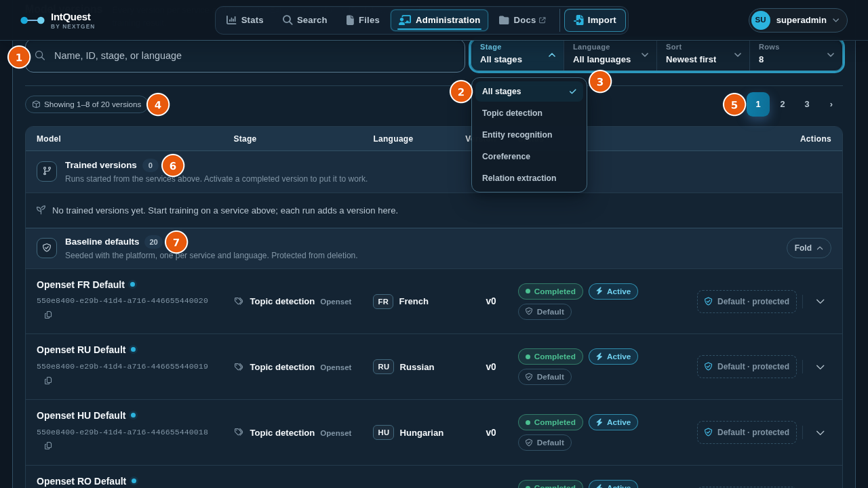Copy the Openset RU Default model ID
The width and height of the screenshot is (868, 488).
point(48,381)
